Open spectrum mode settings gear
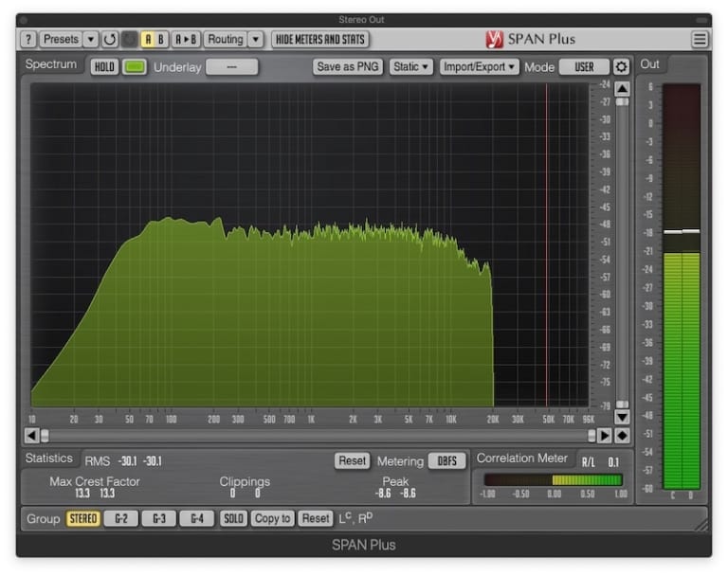This screenshot has height=576, width=728. (x=622, y=67)
